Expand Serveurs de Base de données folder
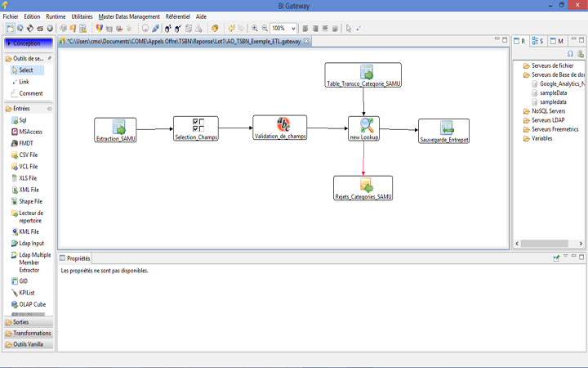 point(554,74)
